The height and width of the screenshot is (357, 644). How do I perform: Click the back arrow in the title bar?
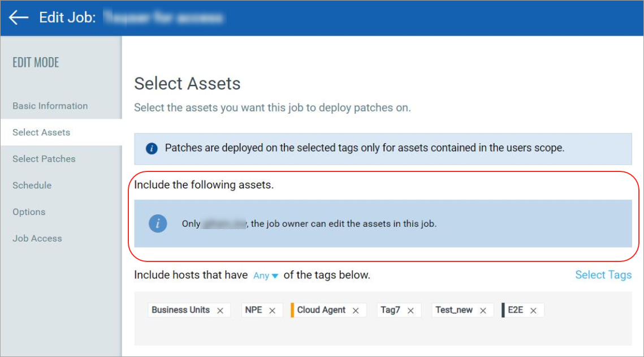[18, 17]
